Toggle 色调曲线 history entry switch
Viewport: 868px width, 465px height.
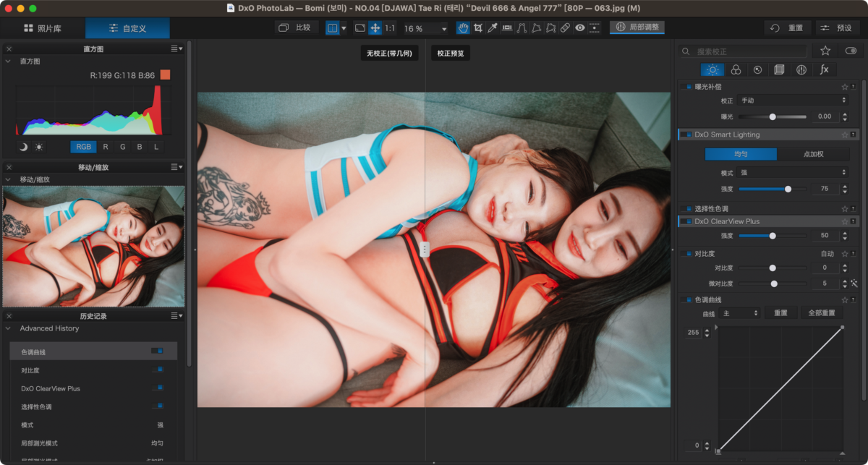coord(157,351)
